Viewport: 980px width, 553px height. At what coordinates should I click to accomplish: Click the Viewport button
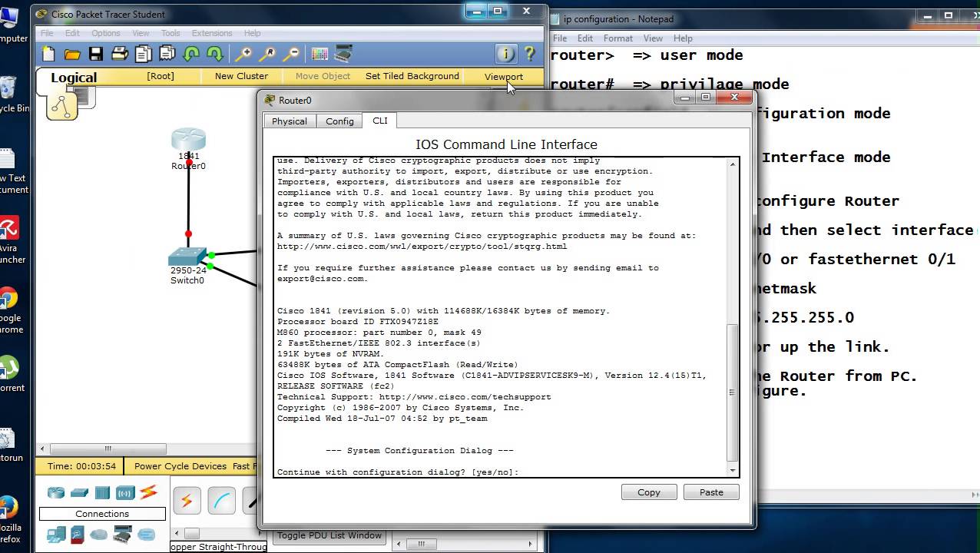pyautogui.click(x=504, y=76)
